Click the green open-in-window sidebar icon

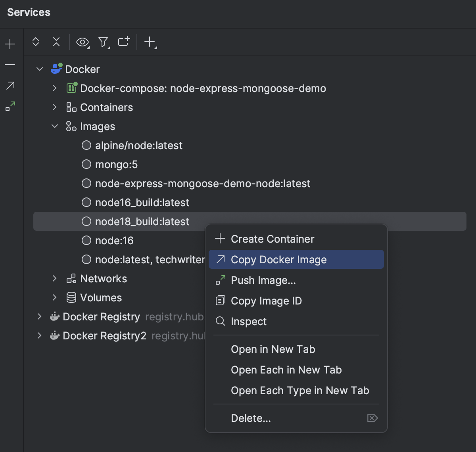click(x=10, y=106)
